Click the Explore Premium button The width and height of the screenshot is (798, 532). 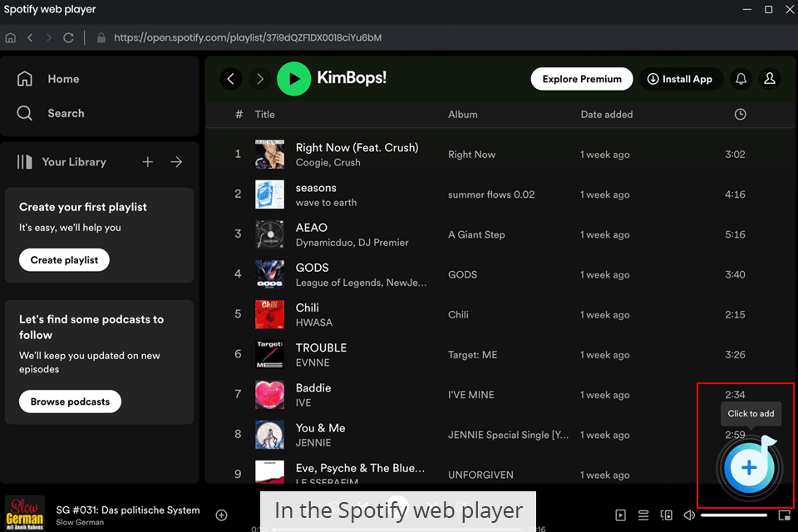(x=582, y=79)
